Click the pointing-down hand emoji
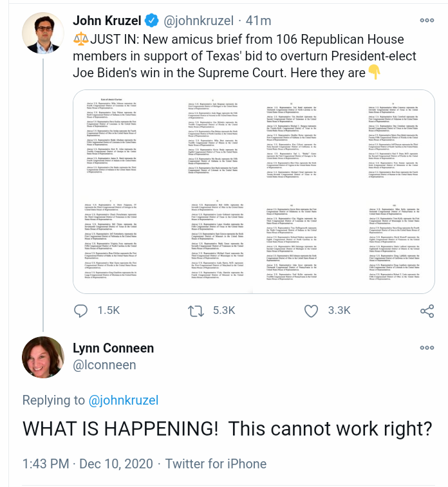Screen dimensions: 448x487 pyautogui.click(x=375, y=72)
